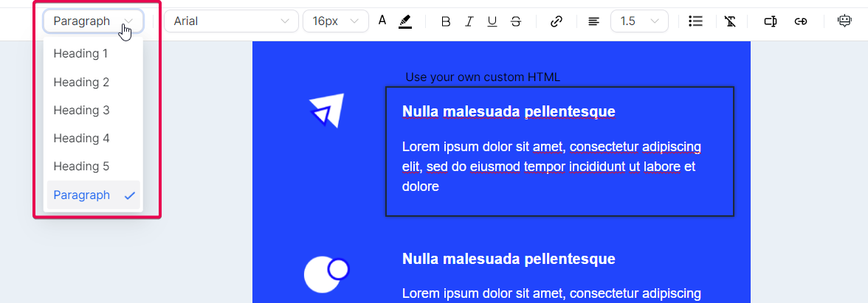Toggle underline formatting

(492, 21)
